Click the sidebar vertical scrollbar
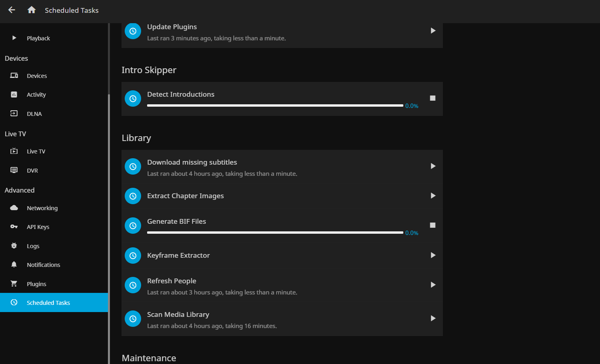Viewport: 600px width, 364px height. (109, 200)
